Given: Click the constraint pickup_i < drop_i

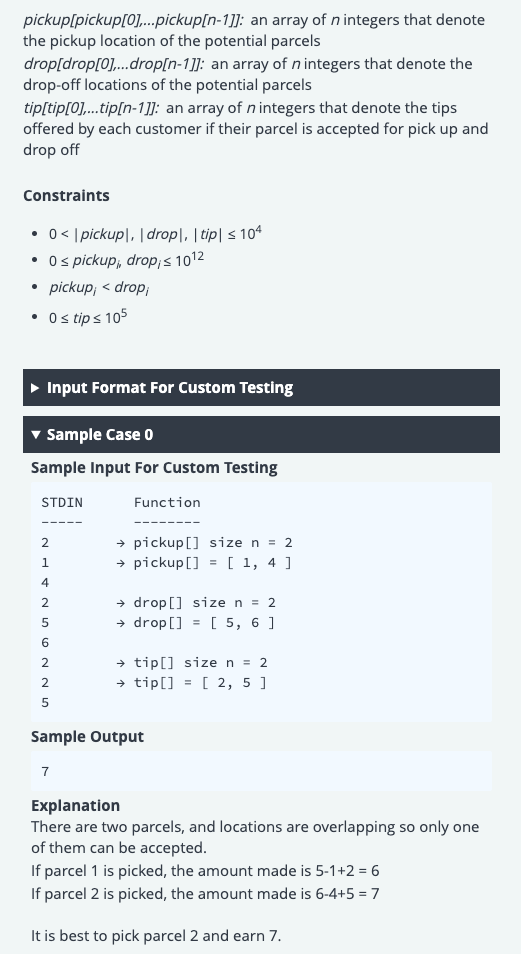Looking at the screenshot, I should [x=99, y=287].
